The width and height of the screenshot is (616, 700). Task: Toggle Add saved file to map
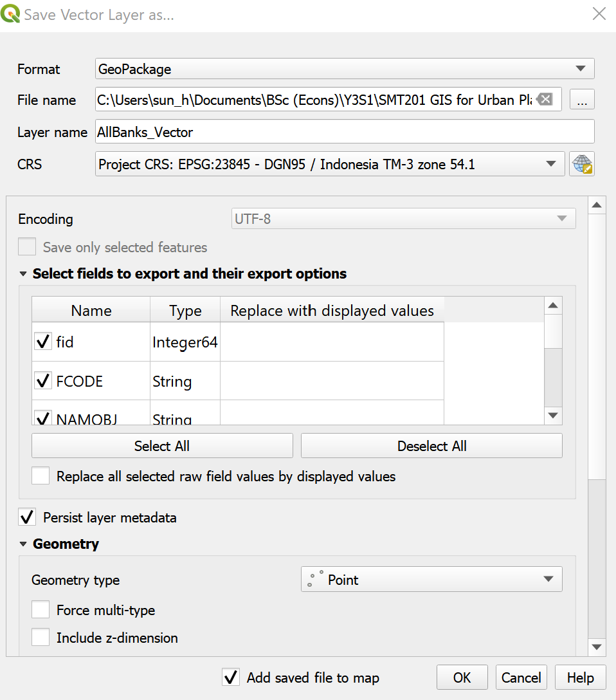pos(230,677)
